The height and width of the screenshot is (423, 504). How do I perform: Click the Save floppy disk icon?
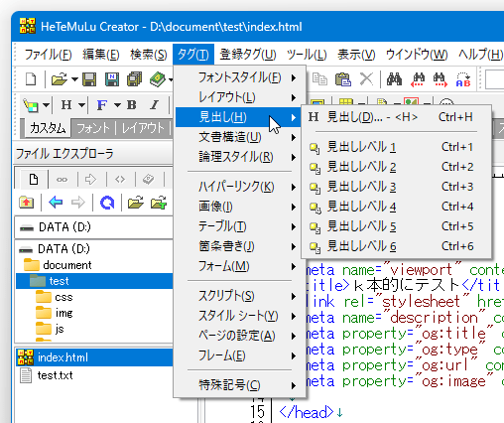pyautogui.click(x=89, y=79)
